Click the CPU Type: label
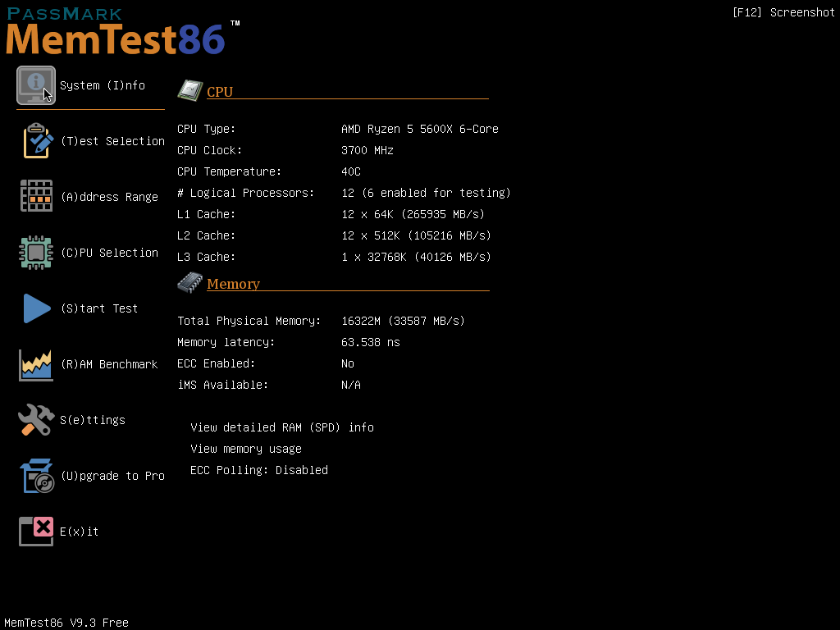 206,129
